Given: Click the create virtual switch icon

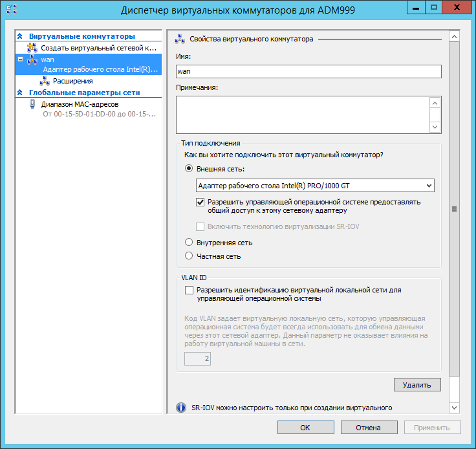Looking at the screenshot, I should click(32, 48).
